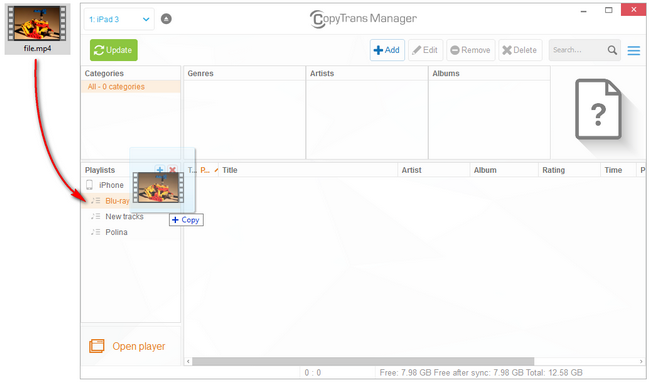Sort by the Rating column header
The width and height of the screenshot is (650, 382).
569,170
